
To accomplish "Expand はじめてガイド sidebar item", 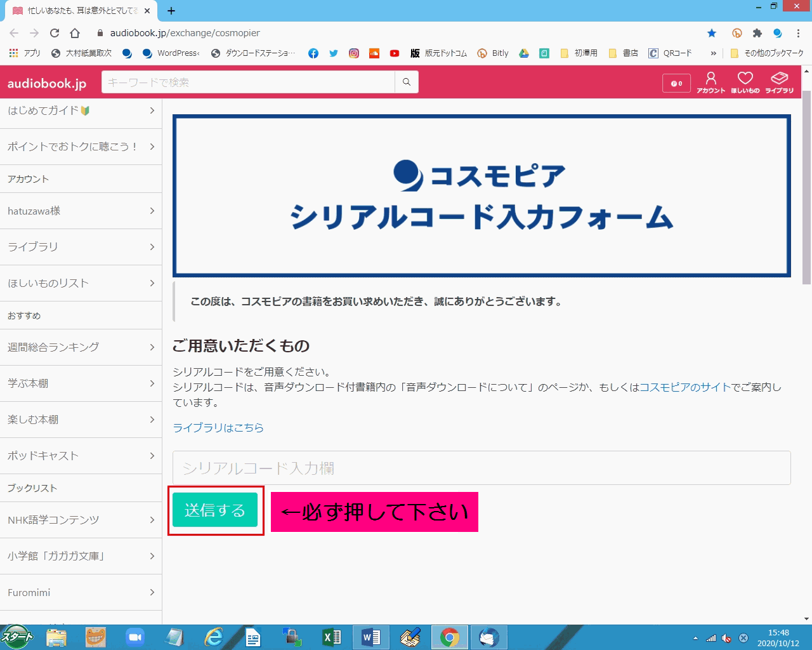I will [81, 110].
